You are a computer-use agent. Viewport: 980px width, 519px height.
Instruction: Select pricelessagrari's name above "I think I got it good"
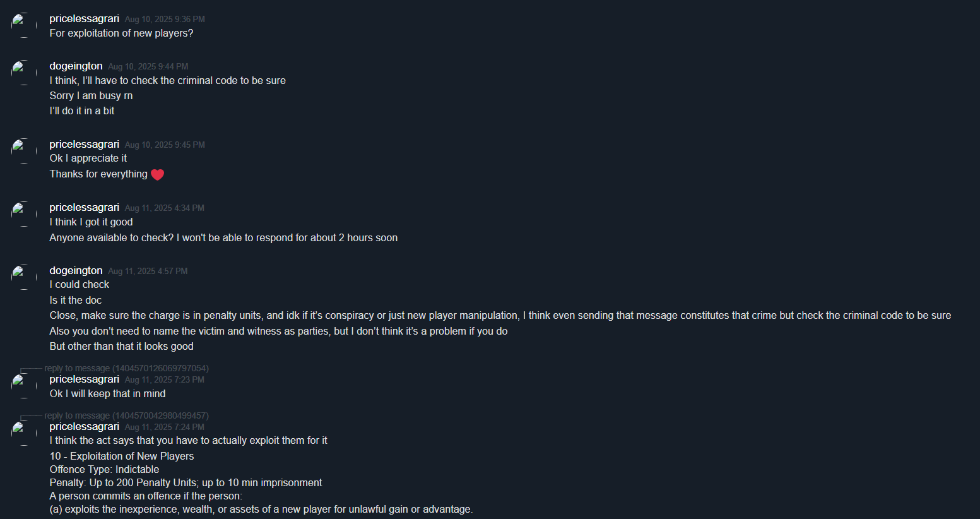pos(84,208)
